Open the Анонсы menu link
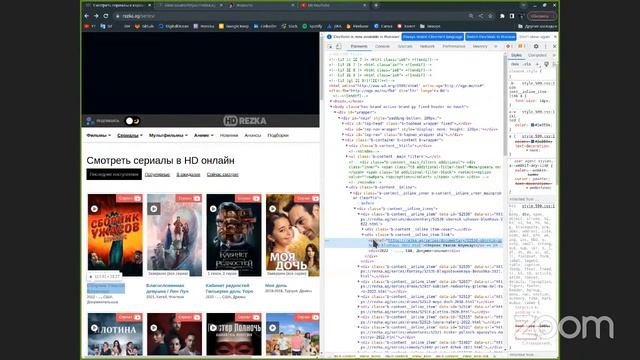 pos(253,135)
